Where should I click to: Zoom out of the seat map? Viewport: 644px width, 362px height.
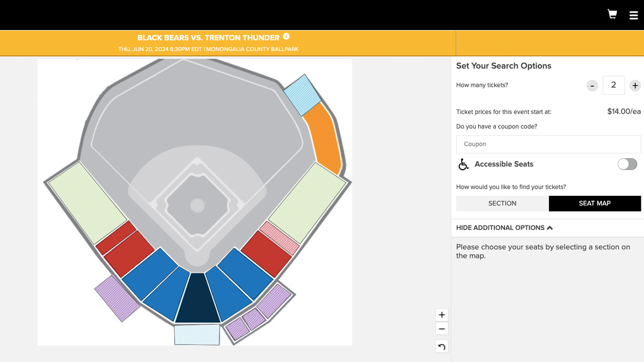tap(442, 329)
